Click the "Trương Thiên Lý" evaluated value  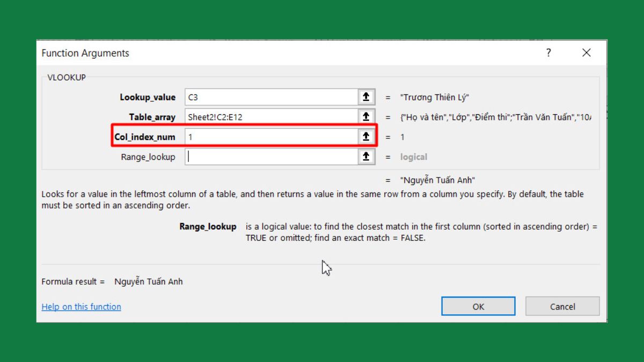(435, 97)
